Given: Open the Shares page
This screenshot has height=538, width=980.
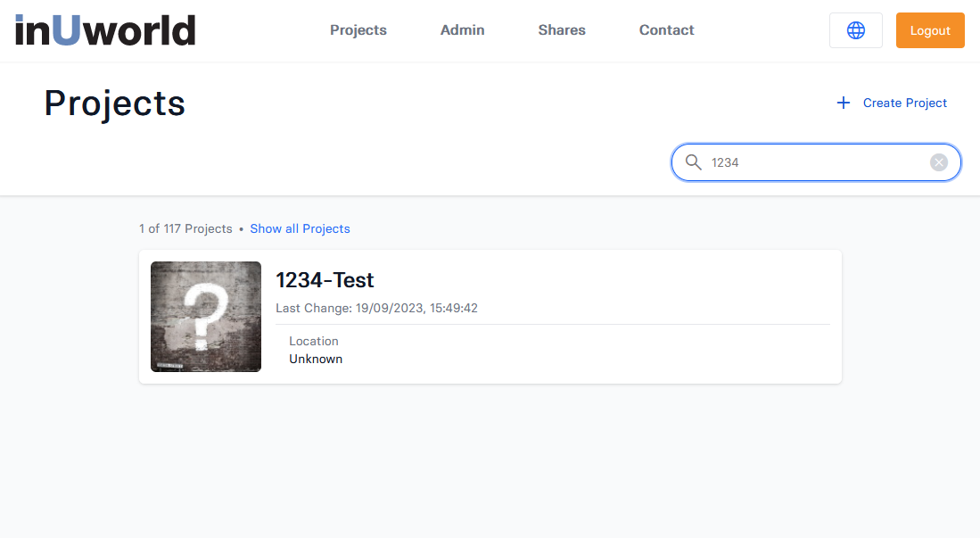Looking at the screenshot, I should point(562,30).
